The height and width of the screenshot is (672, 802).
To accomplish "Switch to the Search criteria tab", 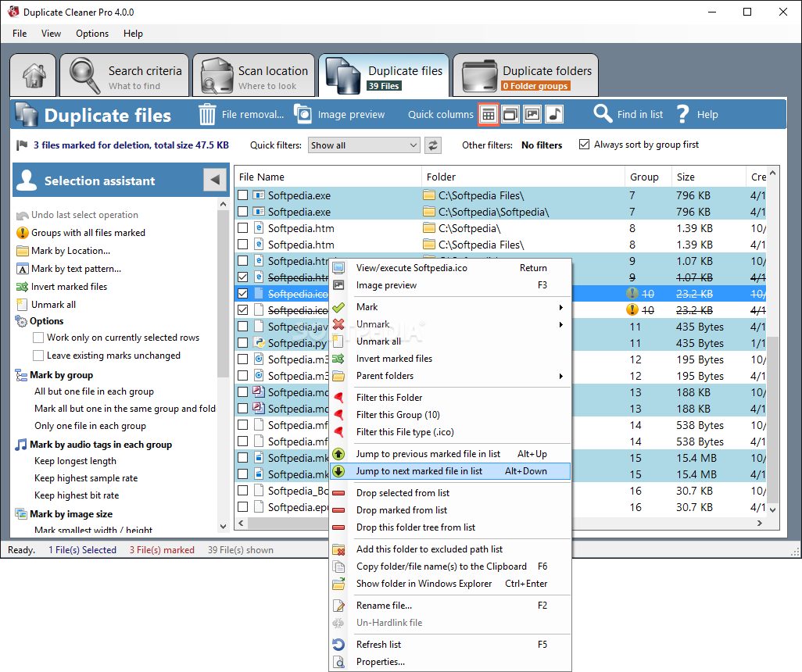I will tap(124, 75).
